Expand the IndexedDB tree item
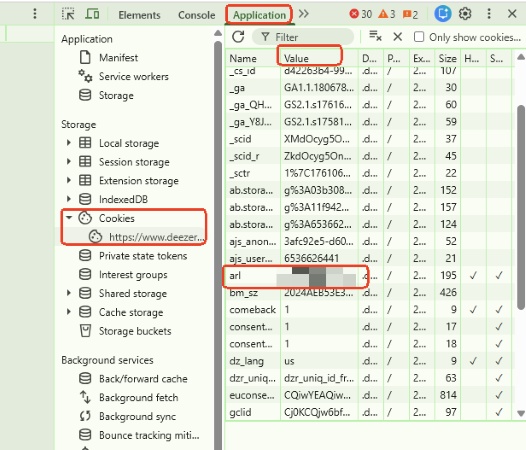Screen dimensions: 526x450 click(x=68, y=199)
